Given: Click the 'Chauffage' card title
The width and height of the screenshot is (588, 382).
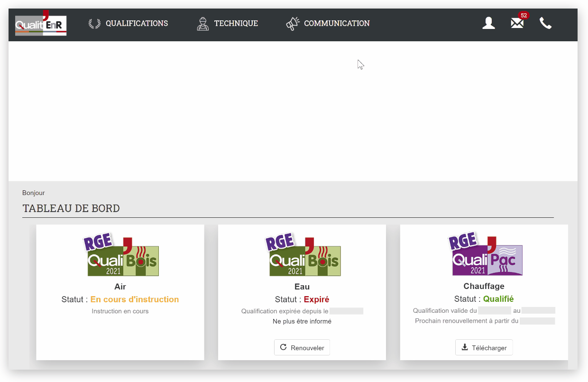Looking at the screenshot, I should point(484,286).
